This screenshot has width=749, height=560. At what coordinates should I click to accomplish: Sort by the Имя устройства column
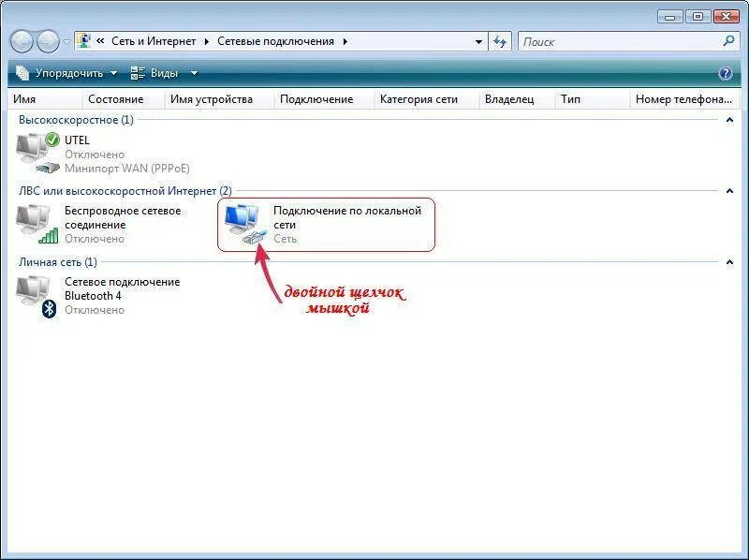tap(219, 99)
